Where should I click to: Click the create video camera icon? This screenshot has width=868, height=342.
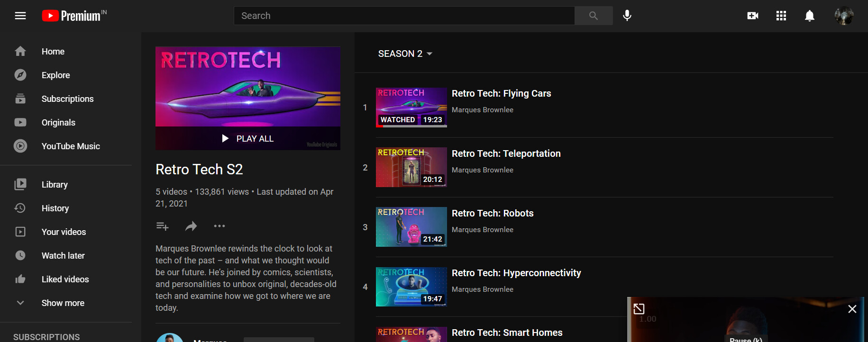pyautogui.click(x=752, y=16)
